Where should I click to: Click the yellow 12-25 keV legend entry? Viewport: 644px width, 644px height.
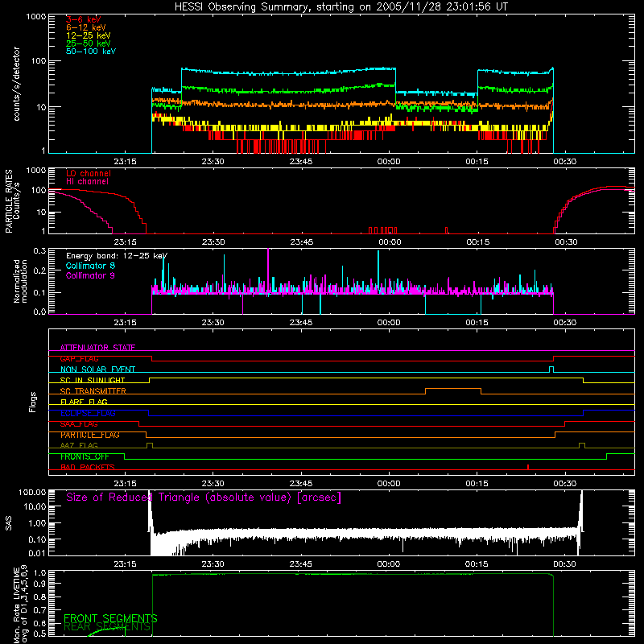tap(88, 35)
